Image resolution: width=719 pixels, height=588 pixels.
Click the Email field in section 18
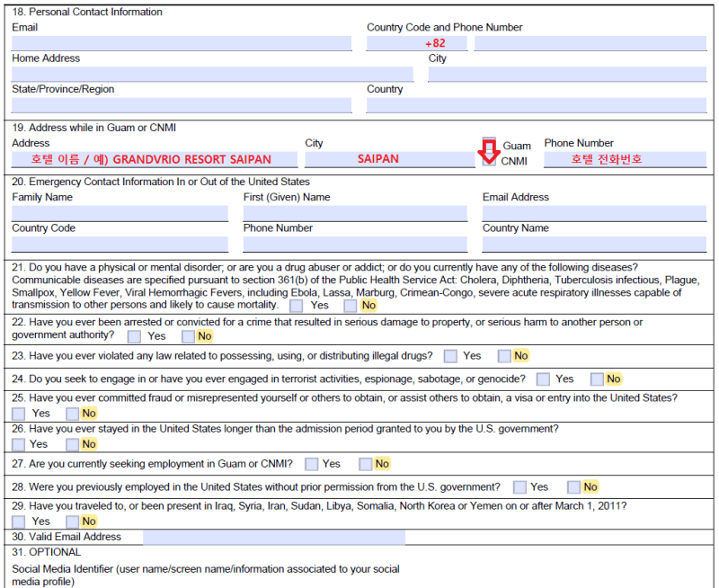pyautogui.click(x=182, y=43)
